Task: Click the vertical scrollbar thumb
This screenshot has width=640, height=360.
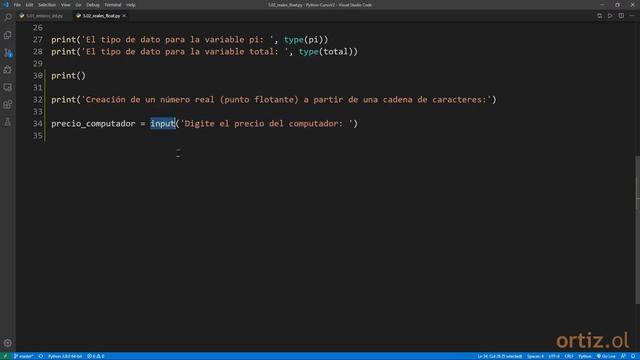Action: (x=637, y=230)
